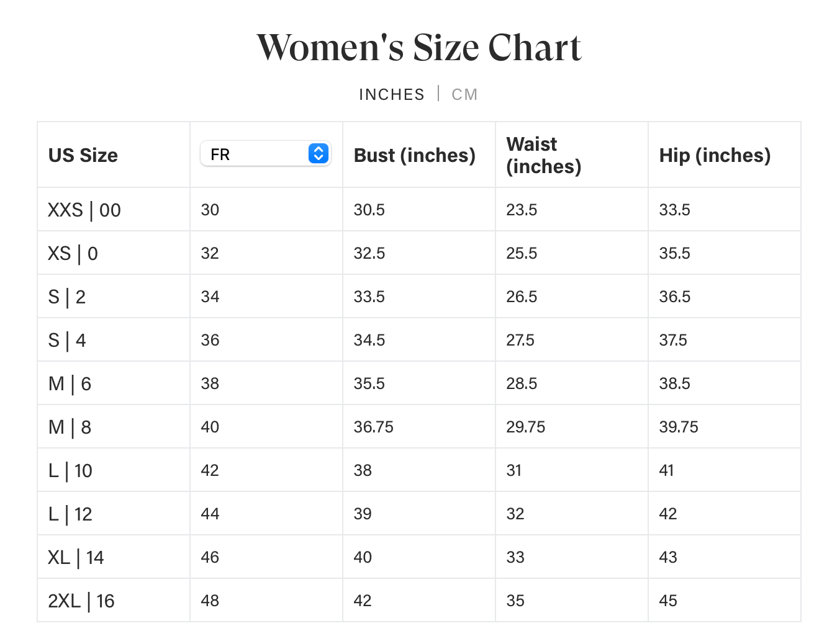832x644 pixels.
Task: Click the Hip (inches) column header
Action: pos(715,155)
